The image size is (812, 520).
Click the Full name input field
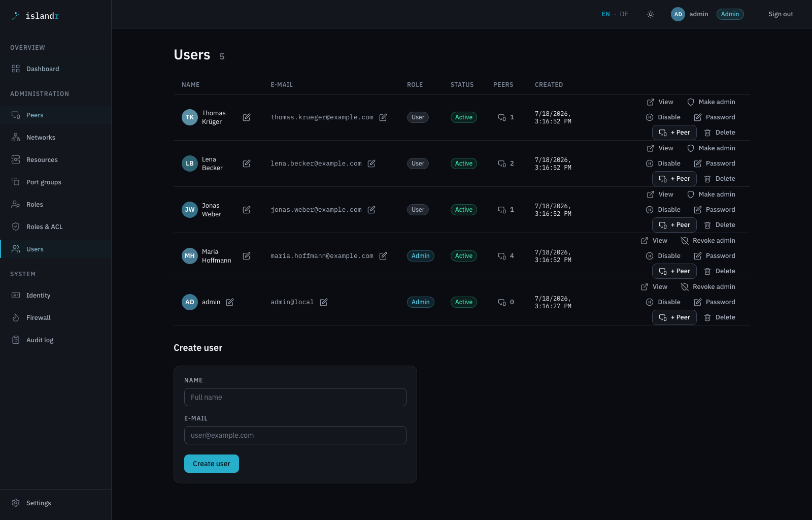click(295, 397)
